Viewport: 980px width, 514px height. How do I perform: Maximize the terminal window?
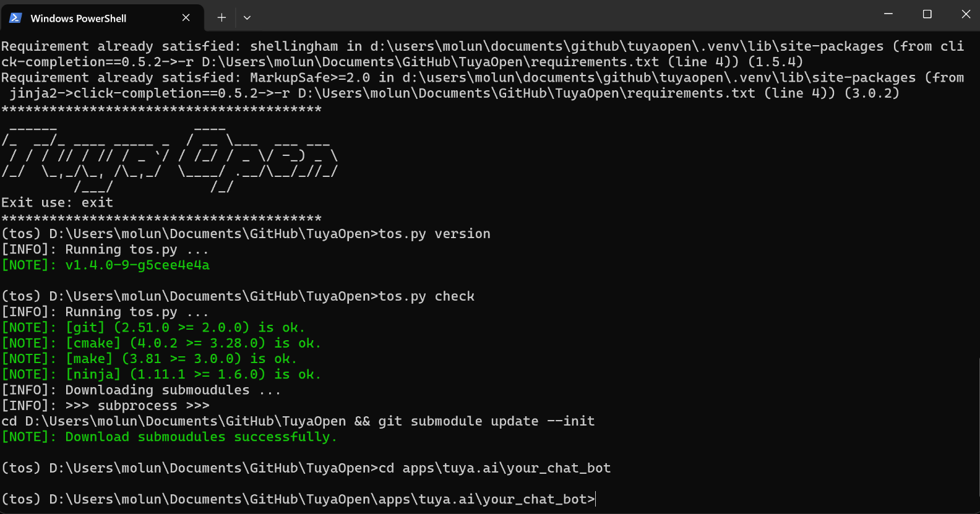point(927,14)
